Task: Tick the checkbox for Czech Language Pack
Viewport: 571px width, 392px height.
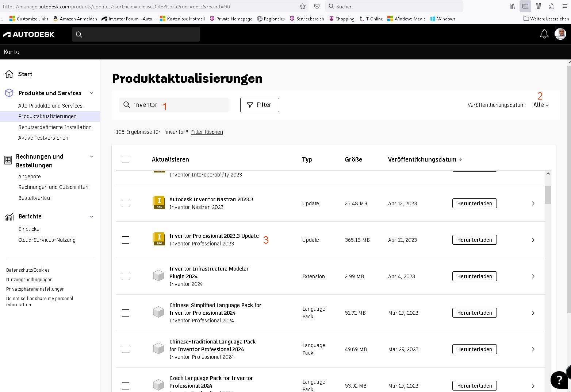Action: coord(126,386)
